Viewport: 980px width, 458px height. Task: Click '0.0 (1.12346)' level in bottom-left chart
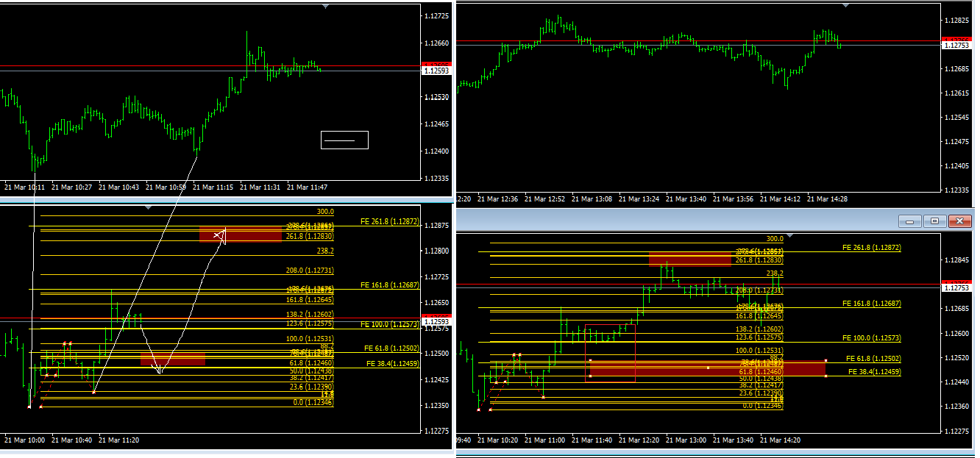point(313,402)
